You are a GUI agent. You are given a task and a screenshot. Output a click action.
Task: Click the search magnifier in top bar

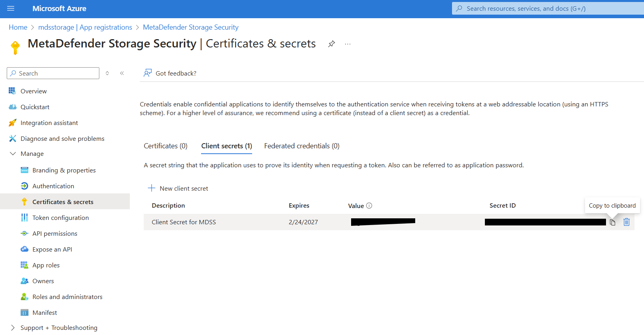tap(459, 8)
